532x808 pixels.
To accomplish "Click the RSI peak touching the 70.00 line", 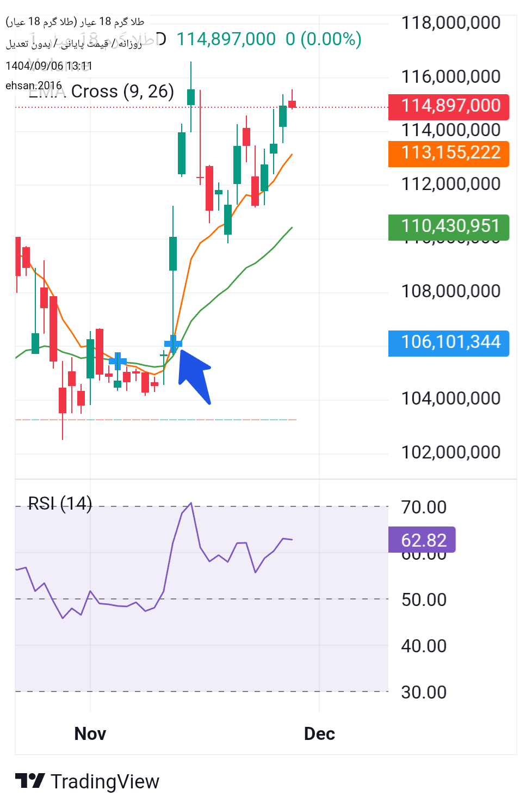I will pos(191,504).
